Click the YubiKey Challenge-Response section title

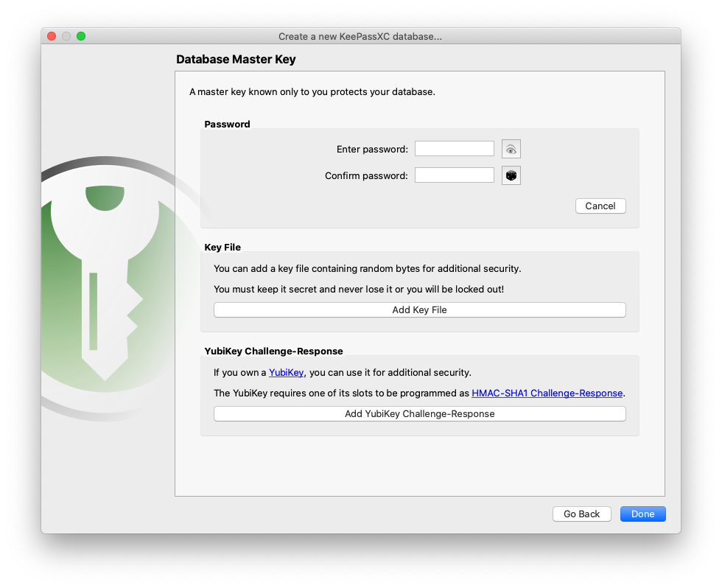[273, 351]
